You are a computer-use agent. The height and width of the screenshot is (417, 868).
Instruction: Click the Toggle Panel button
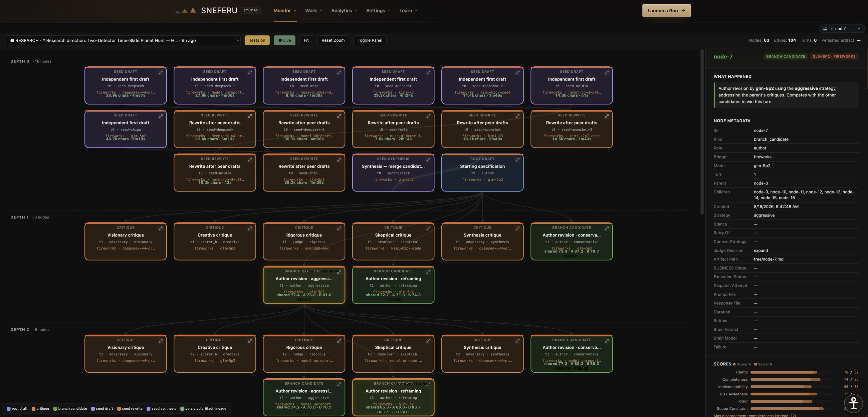(x=370, y=40)
